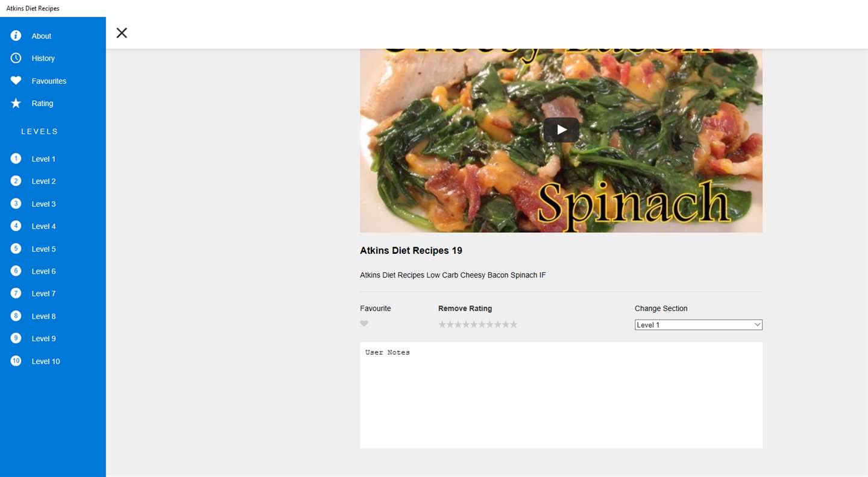
Task: Close recipe using the X icon
Action: coord(122,33)
